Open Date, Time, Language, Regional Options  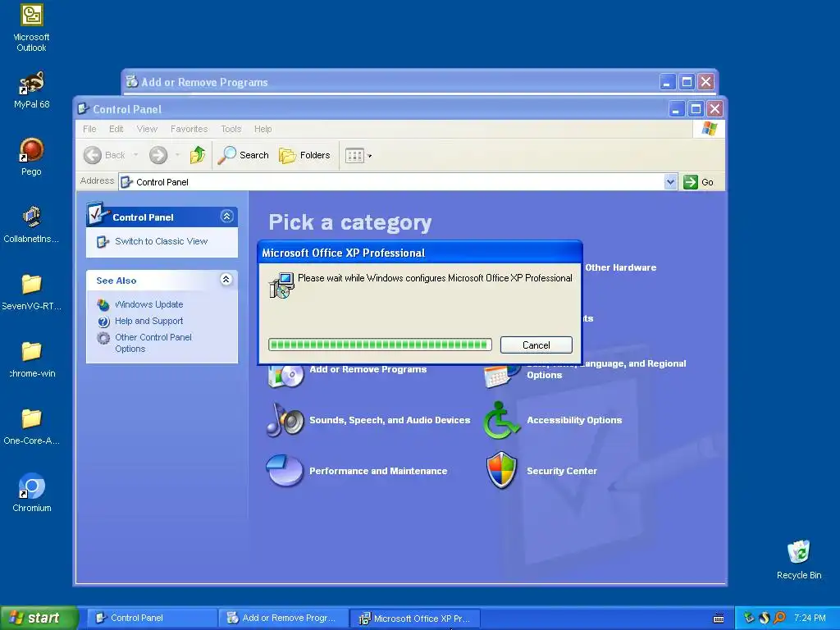point(606,369)
